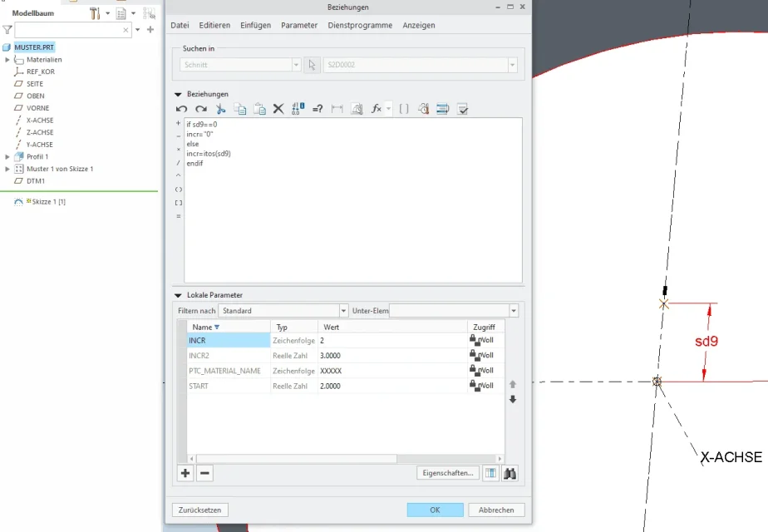Redo the relation edit
768x532 pixels.
click(201, 109)
